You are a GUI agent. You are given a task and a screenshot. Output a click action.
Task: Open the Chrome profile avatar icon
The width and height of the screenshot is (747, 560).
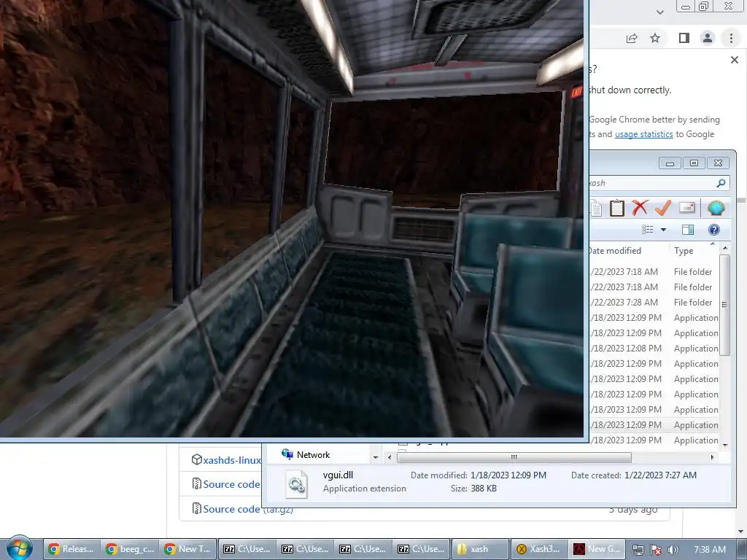(x=708, y=38)
